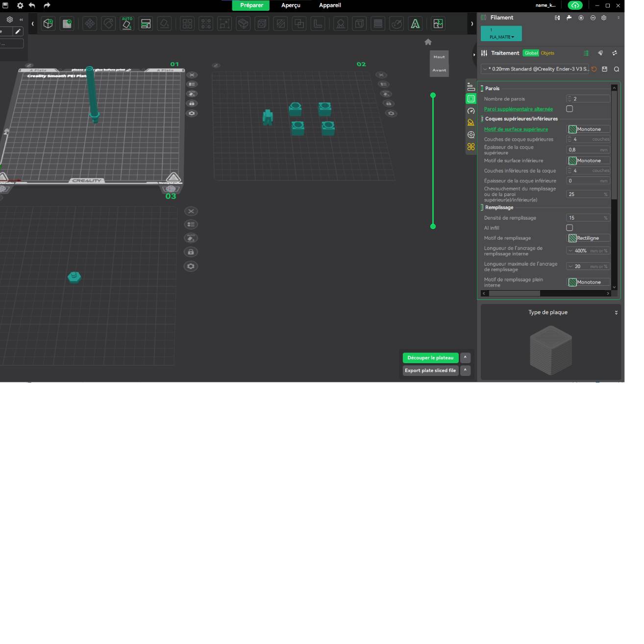Expand arrow next to Découper le plateau
Screen dimensions: 644x644
[x=465, y=357]
